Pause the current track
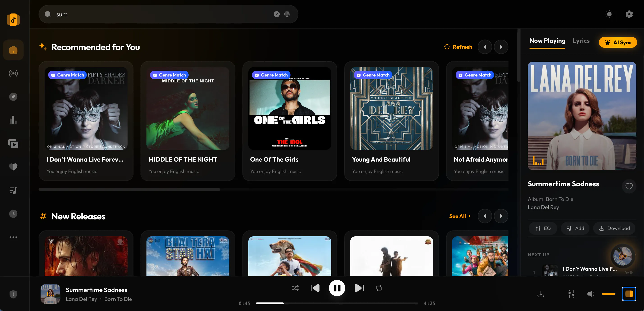The height and width of the screenshot is (311, 644). [337, 288]
